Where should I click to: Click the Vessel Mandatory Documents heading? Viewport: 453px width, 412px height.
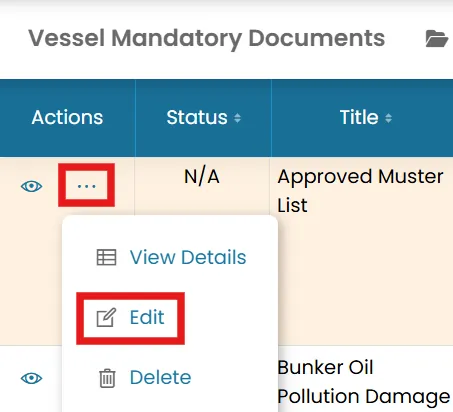[207, 39]
